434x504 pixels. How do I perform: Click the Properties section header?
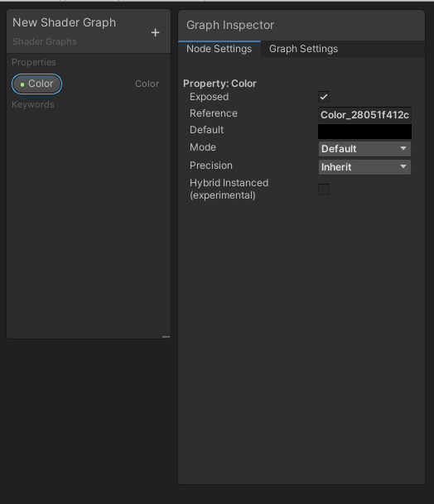pyautogui.click(x=34, y=62)
